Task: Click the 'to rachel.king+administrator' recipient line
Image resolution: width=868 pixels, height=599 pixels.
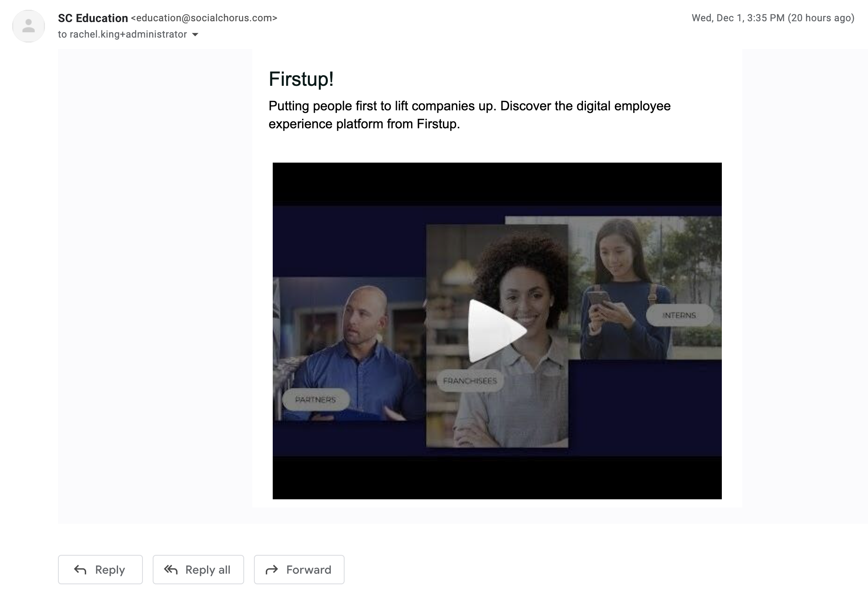Action: (x=122, y=34)
